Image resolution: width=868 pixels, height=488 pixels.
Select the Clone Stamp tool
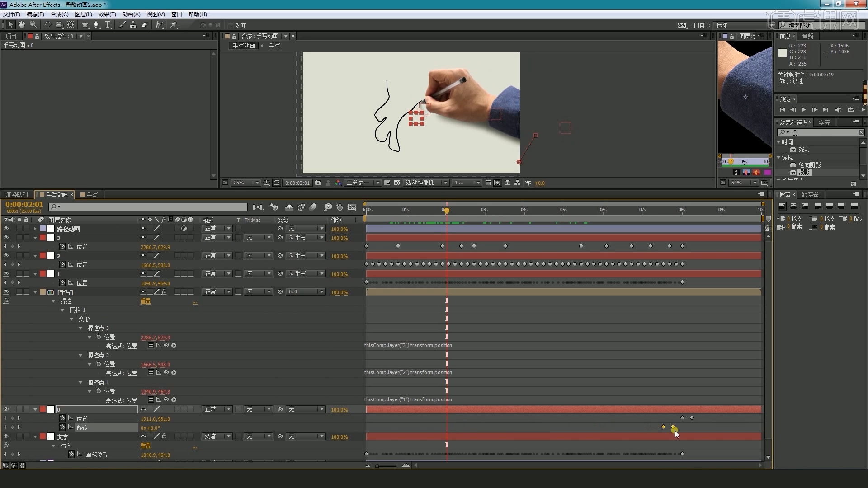(x=133, y=25)
